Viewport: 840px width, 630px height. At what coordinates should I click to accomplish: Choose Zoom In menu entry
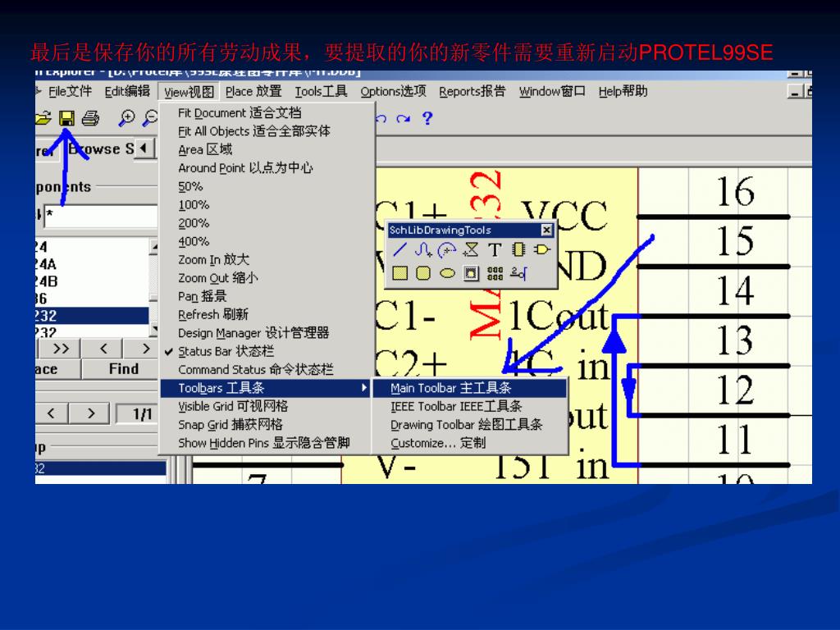(x=267, y=260)
